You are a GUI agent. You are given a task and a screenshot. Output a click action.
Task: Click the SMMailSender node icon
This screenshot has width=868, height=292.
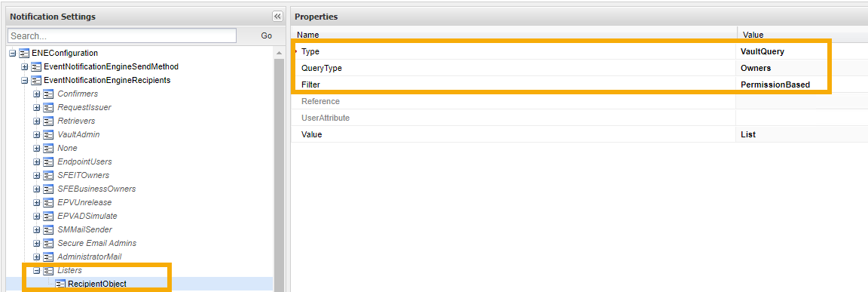click(48, 229)
